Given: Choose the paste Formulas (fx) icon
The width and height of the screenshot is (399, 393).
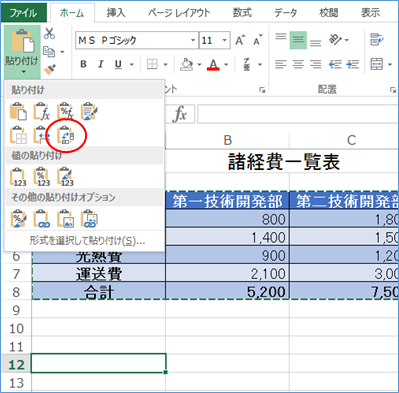Looking at the screenshot, I should click(x=42, y=112).
